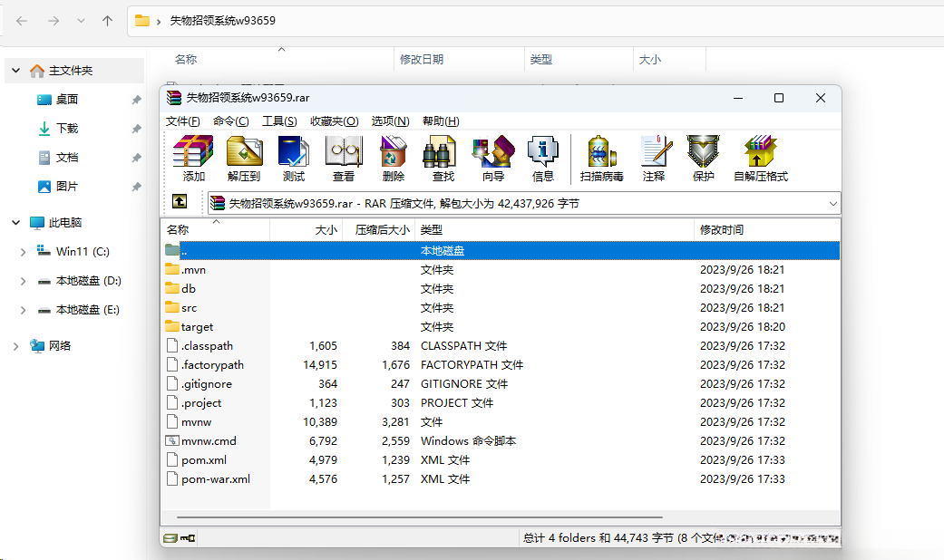944x560 pixels.
Task: Select the mvnw.cmd file row
Action: click(501, 441)
